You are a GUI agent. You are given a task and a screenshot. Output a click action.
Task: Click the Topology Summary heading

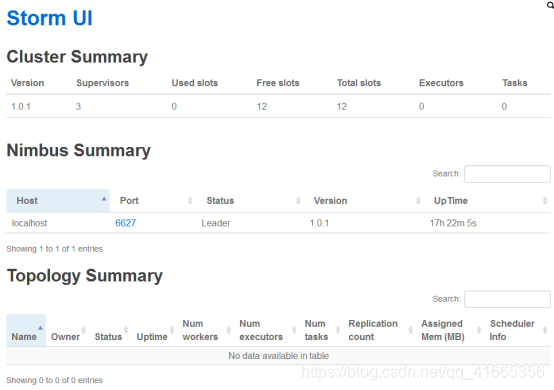tap(85, 276)
